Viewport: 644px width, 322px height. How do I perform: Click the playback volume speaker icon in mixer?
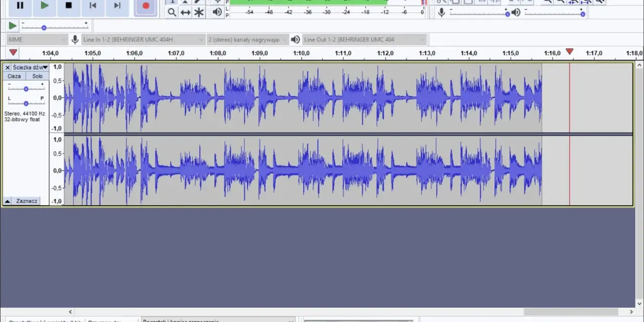point(516,13)
